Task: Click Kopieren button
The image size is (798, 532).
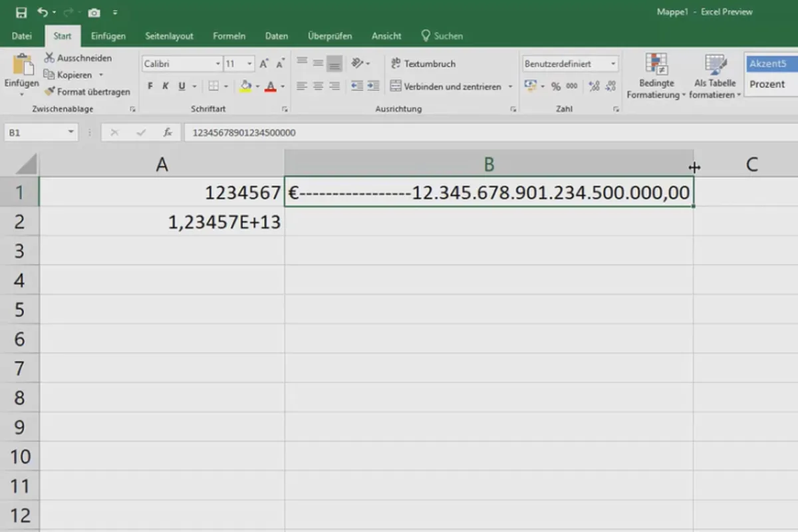Action: 68,75
